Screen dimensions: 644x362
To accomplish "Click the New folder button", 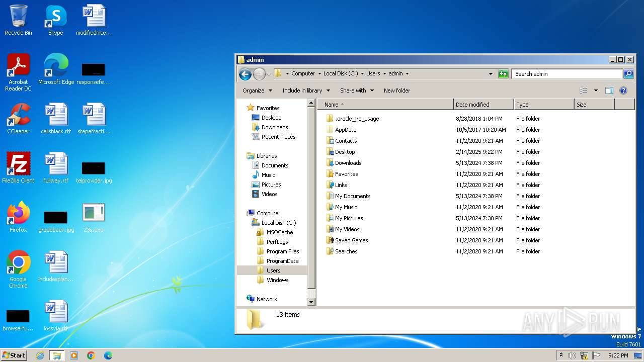I will (397, 90).
